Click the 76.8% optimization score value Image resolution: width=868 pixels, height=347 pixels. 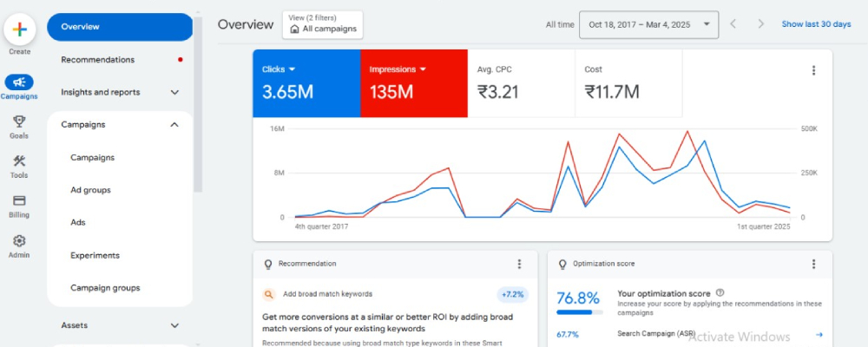click(x=578, y=298)
